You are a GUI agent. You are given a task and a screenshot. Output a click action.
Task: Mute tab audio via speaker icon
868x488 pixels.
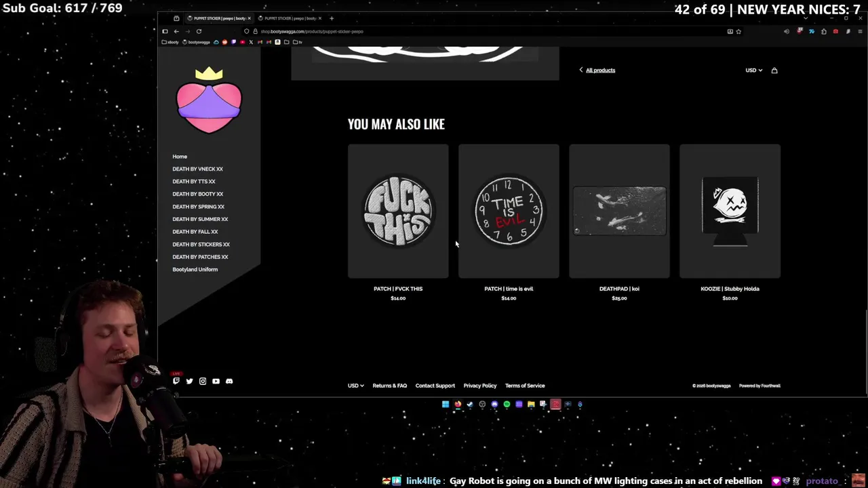(x=787, y=31)
